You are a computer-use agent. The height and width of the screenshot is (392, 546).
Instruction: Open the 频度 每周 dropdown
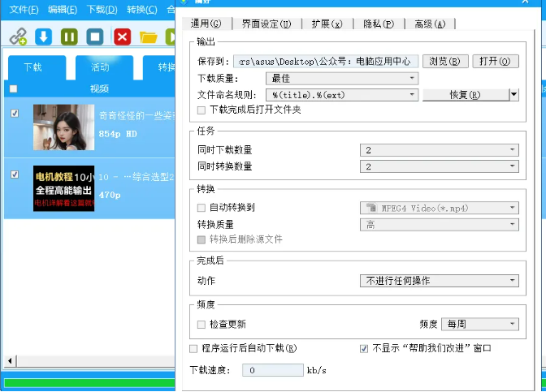[x=480, y=324]
